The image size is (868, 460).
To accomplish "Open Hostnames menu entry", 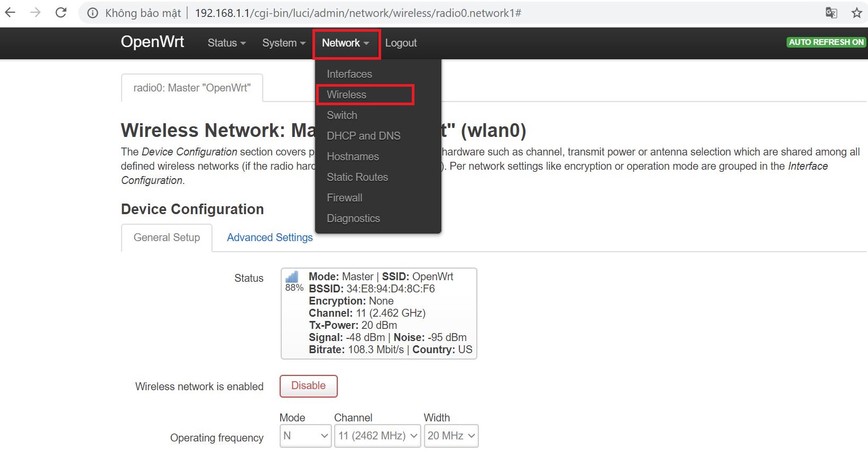I will point(353,157).
